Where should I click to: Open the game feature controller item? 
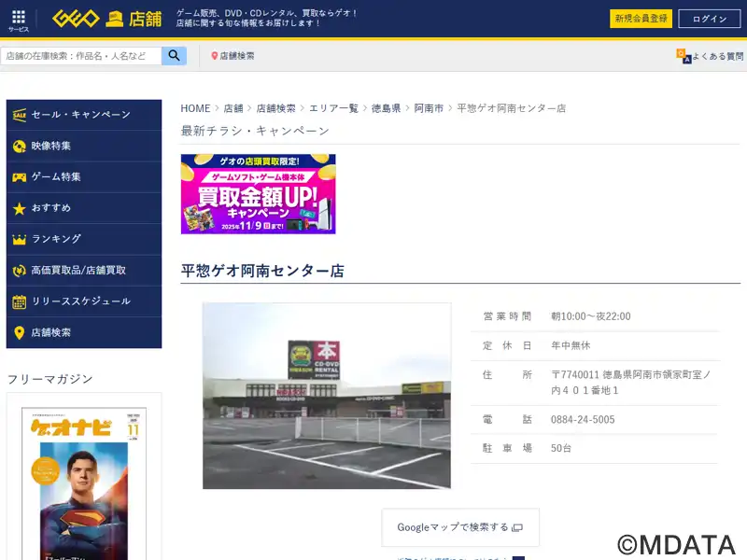point(83,176)
